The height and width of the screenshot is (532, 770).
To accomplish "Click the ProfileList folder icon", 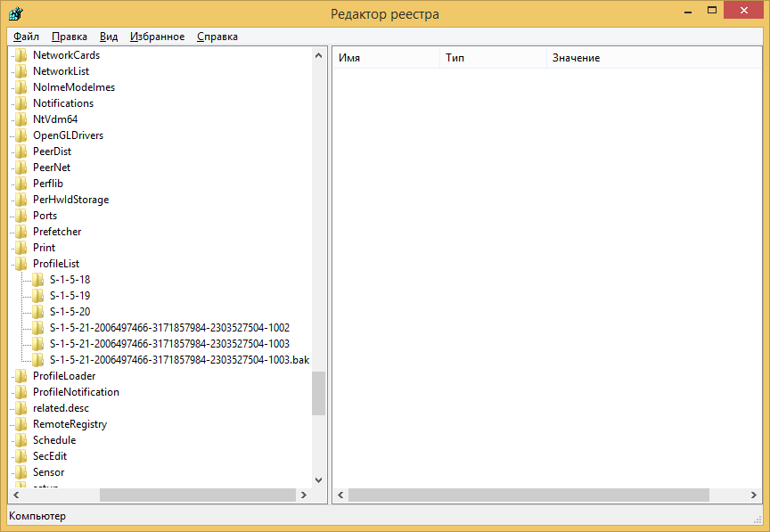I will [21, 264].
